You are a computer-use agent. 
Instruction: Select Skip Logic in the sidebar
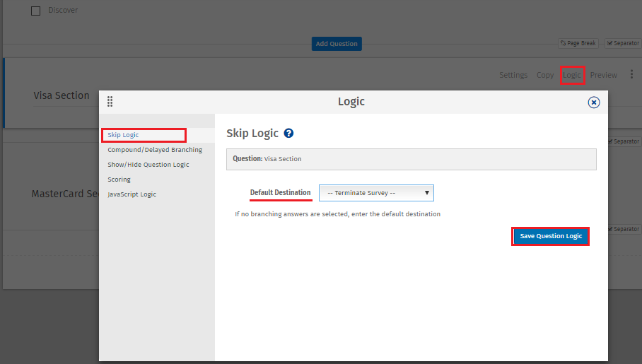(x=123, y=135)
